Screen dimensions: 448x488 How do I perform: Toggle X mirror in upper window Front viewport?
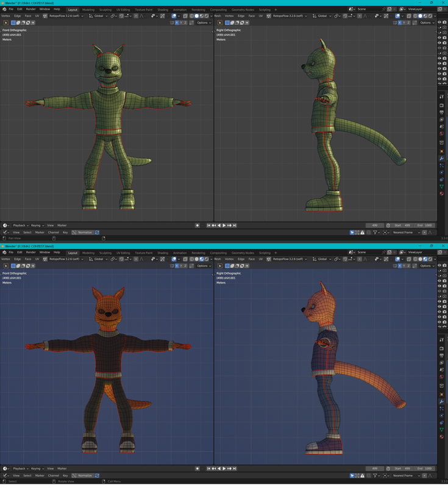click(177, 23)
